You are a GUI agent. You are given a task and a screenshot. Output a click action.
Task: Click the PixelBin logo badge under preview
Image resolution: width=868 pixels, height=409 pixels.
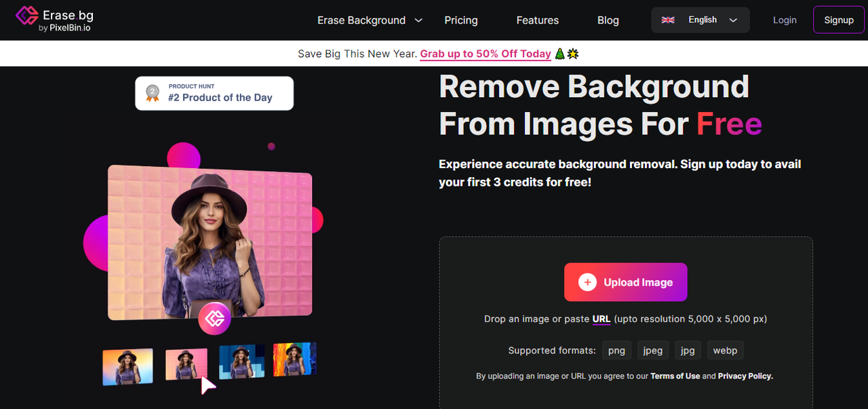click(x=214, y=319)
